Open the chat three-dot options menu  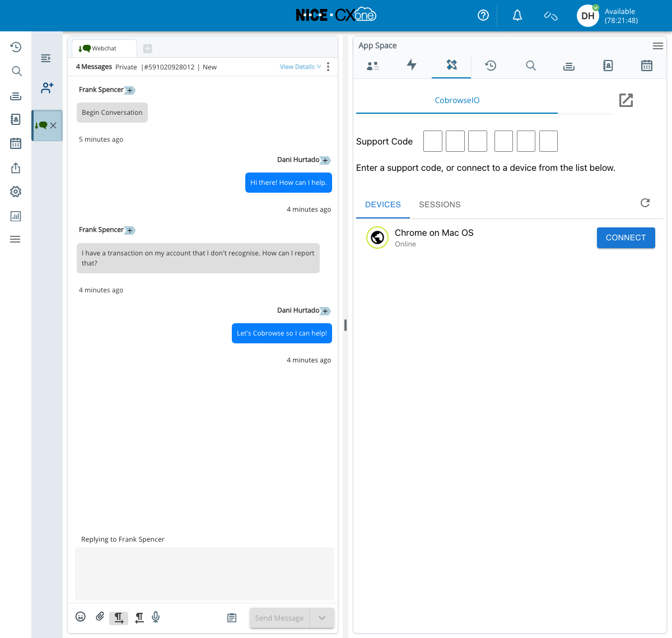(x=328, y=67)
